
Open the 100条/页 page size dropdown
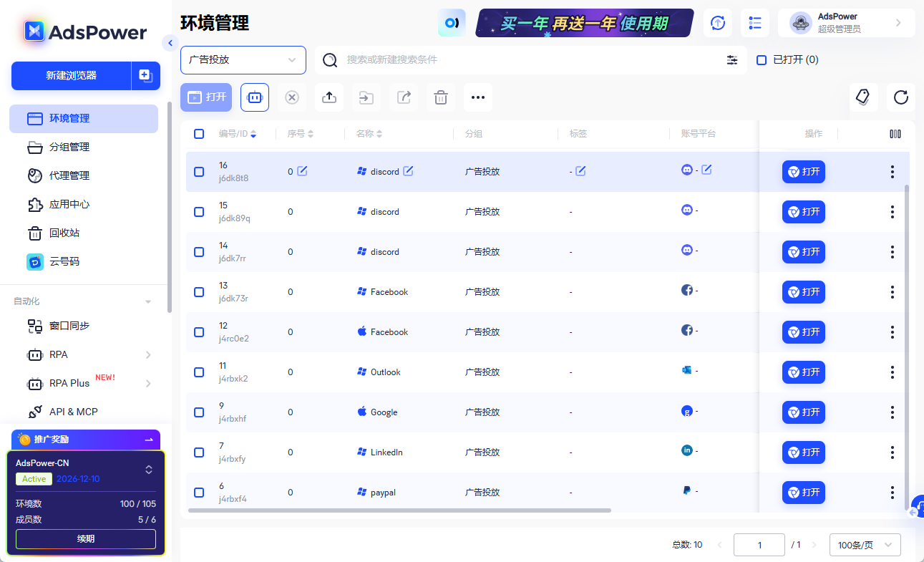865,544
